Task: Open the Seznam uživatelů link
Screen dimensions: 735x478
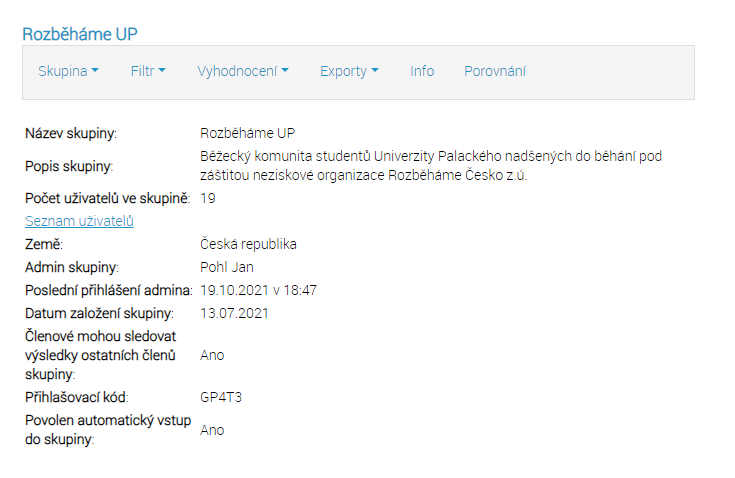Action: tap(79, 221)
